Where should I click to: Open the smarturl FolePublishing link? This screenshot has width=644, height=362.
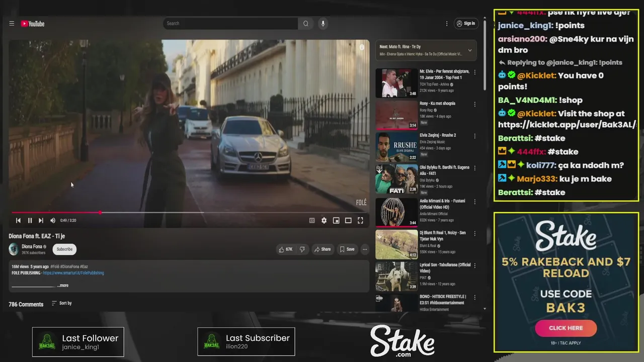click(73, 273)
